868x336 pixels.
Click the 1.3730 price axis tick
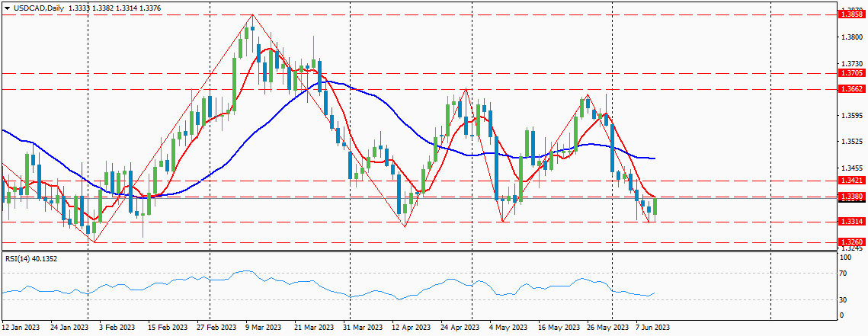tap(850, 64)
